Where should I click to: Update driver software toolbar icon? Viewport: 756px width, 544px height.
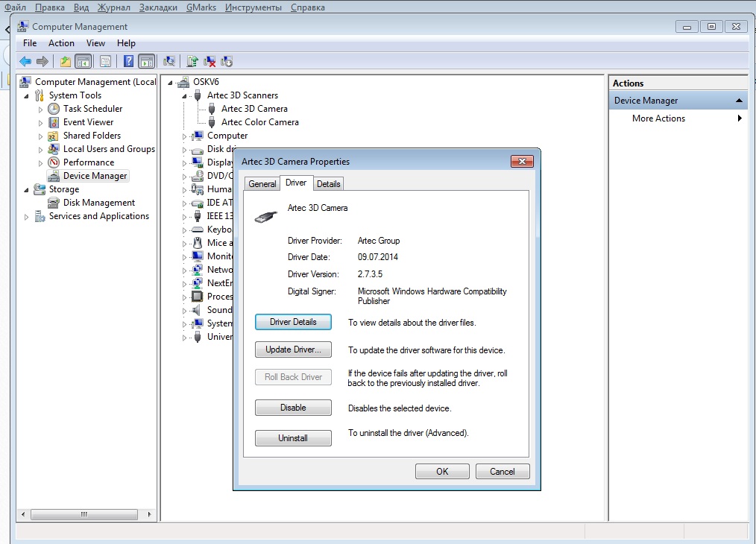pyautogui.click(x=192, y=61)
